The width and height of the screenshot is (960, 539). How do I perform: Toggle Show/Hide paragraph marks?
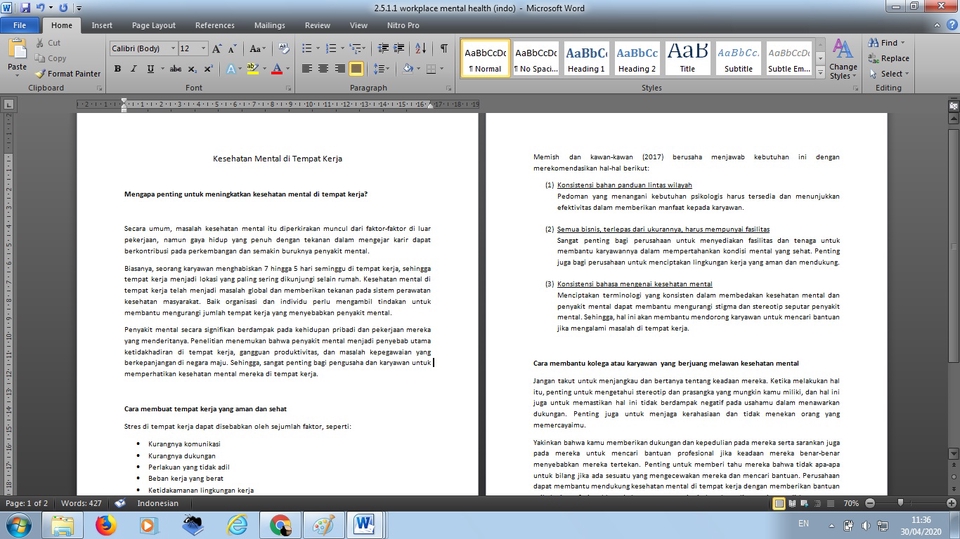pos(444,48)
